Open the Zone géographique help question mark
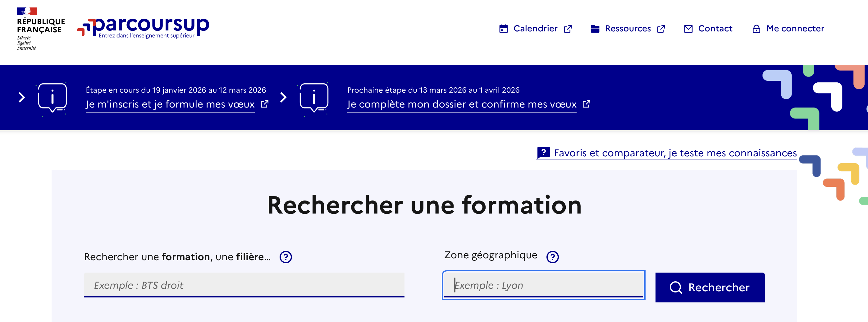The height and width of the screenshot is (322, 868). [x=553, y=257]
